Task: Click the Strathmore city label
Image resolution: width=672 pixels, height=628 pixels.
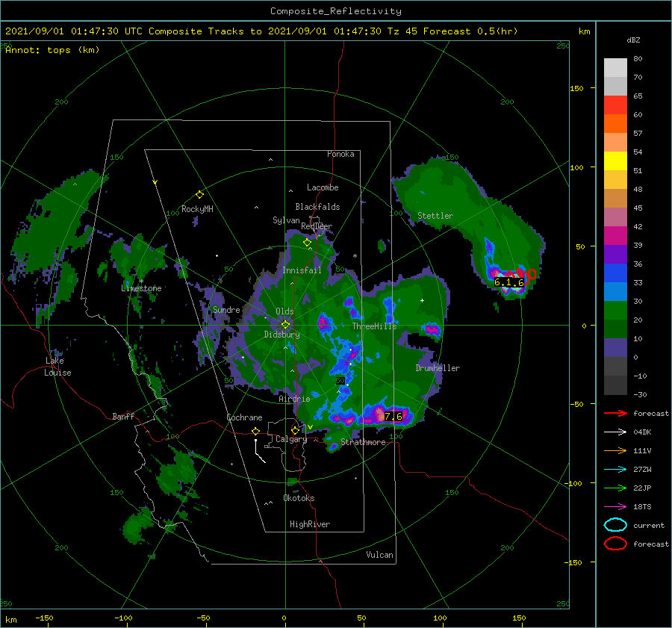Action: (x=363, y=442)
